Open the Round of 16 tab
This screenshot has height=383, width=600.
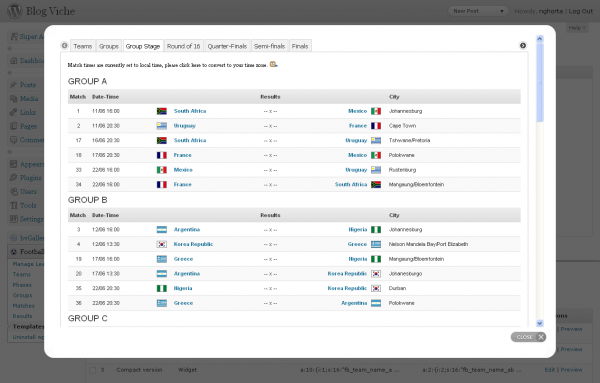pos(183,46)
